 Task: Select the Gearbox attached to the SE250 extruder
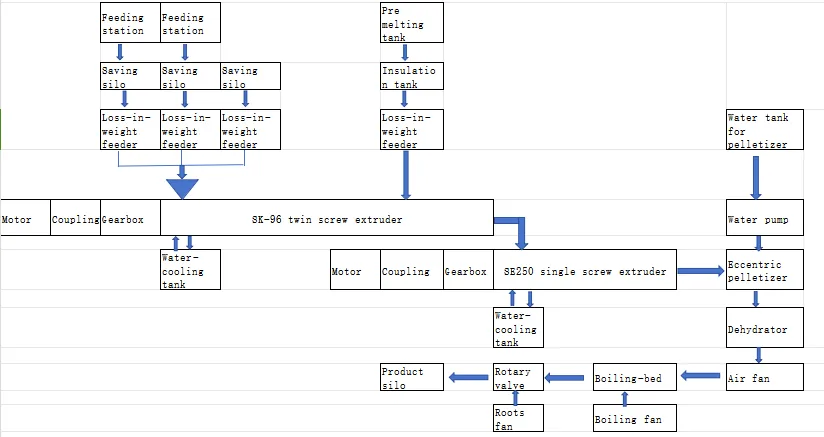tap(468, 269)
